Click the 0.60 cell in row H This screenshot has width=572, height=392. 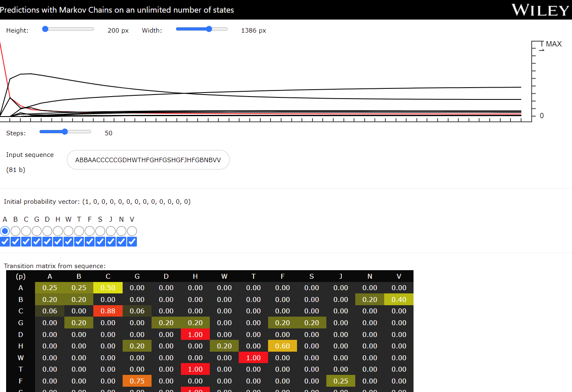pos(282,346)
